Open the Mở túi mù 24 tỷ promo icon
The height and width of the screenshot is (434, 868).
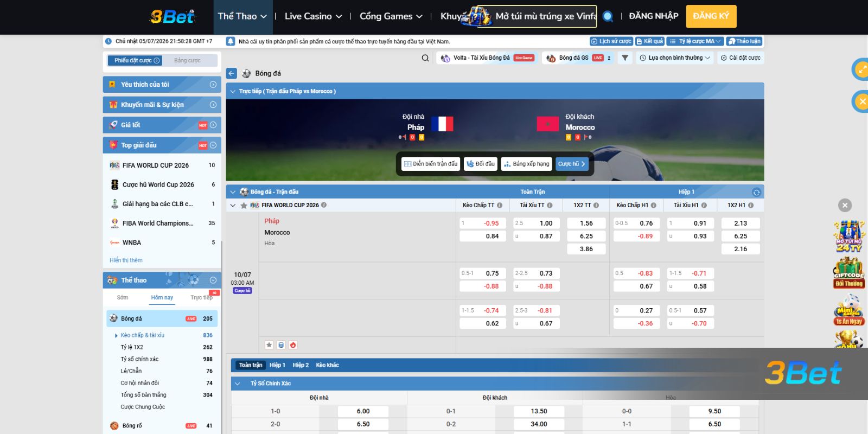(849, 236)
